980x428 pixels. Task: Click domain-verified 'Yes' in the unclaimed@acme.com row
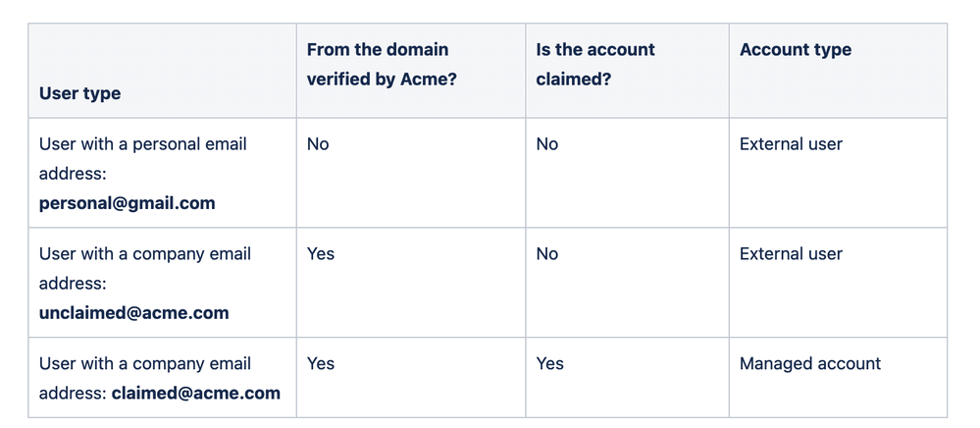[321, 254]
